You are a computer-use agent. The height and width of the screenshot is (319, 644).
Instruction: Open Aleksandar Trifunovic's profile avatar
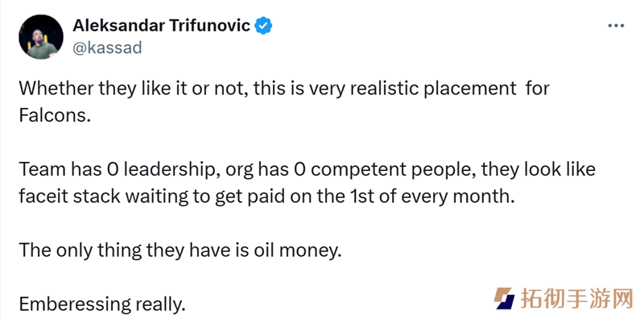(41, 37)
